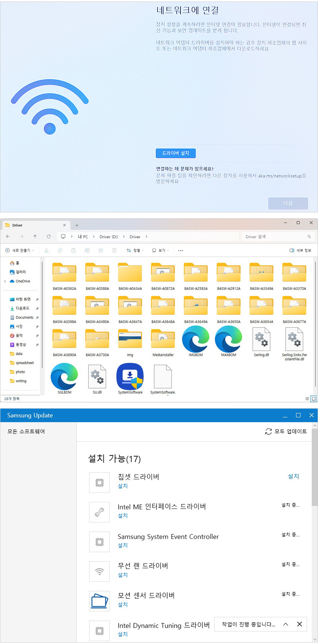The width and height of the screenshot is (318, 644).
Task: Click the up-directory arrow in Explorer
Action: pyautogui.click(x=35, y=237)
